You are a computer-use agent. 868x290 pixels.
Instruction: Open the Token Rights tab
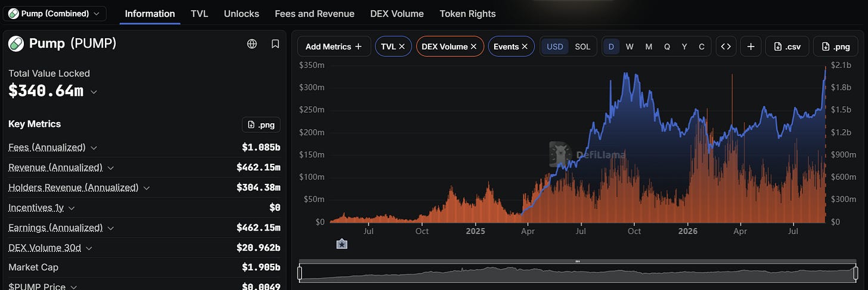tap(467, 13)
